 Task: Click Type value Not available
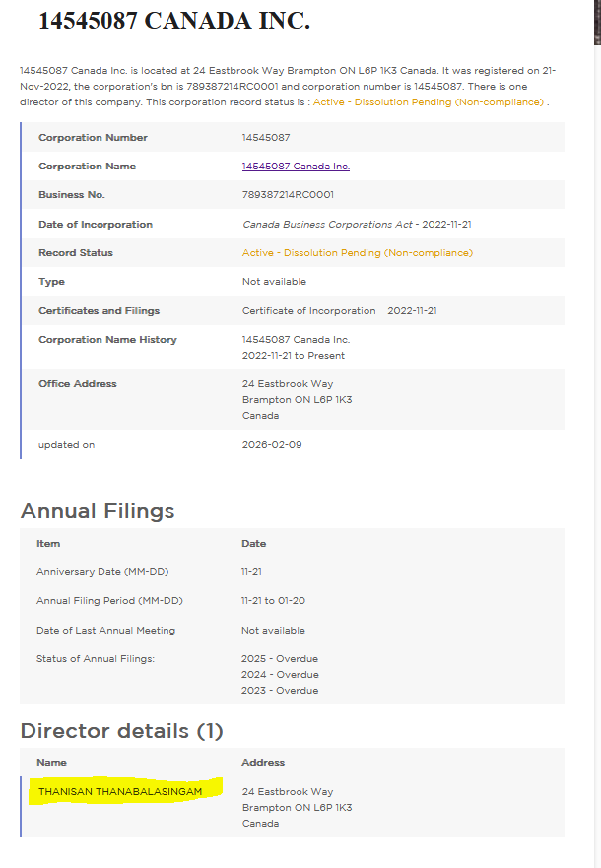point(274,282)
